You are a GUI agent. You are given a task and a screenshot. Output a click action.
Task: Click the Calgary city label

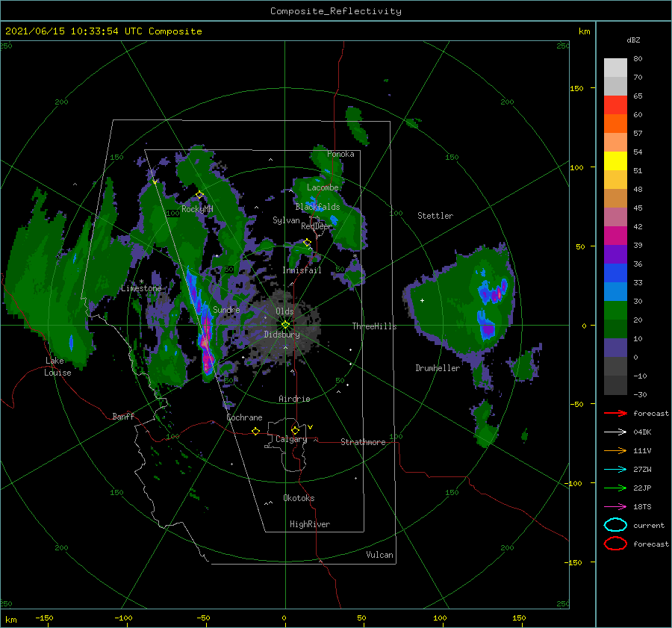pyautogui.click(x=291, y=439)
